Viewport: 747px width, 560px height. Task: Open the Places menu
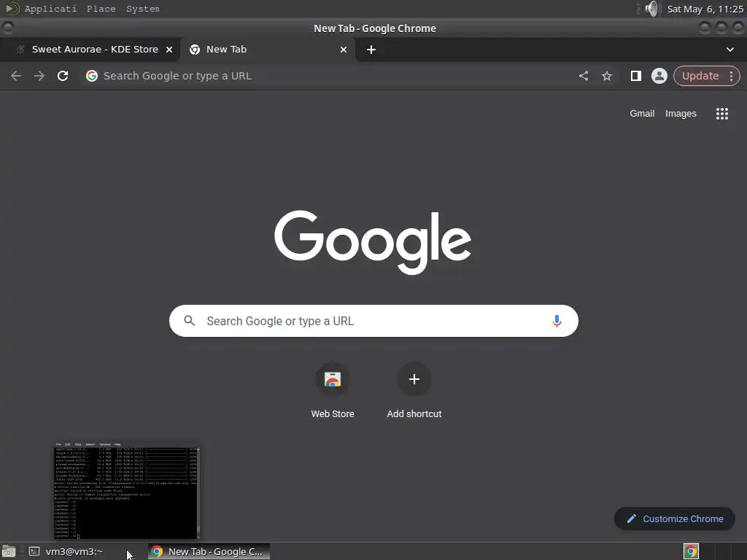coord(101,9)
